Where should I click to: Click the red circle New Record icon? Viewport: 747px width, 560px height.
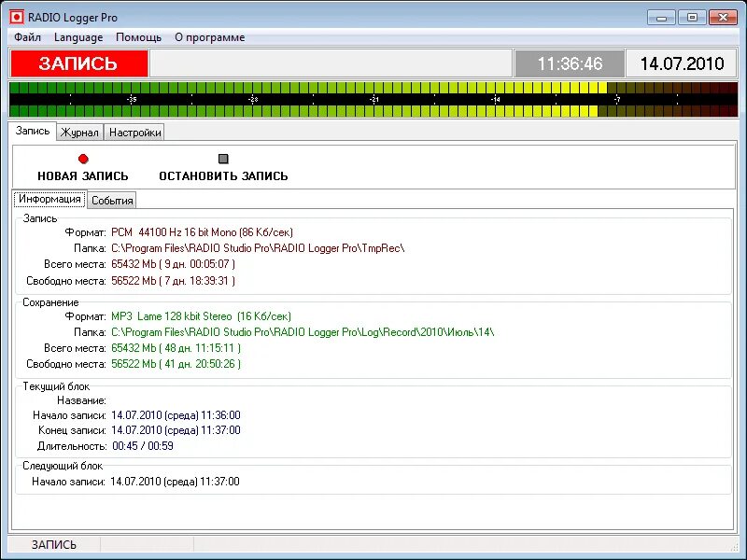pyautogui.click(x=83, y=159)
